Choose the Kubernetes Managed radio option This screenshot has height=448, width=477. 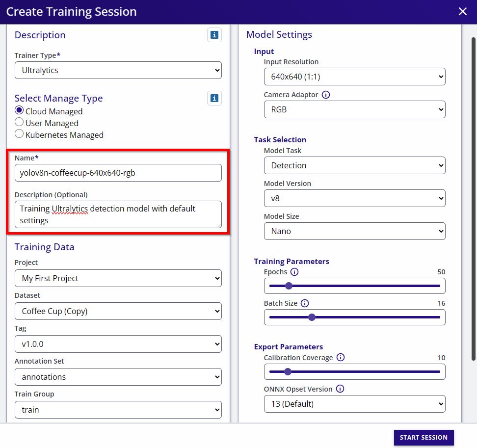click(19, 134)
